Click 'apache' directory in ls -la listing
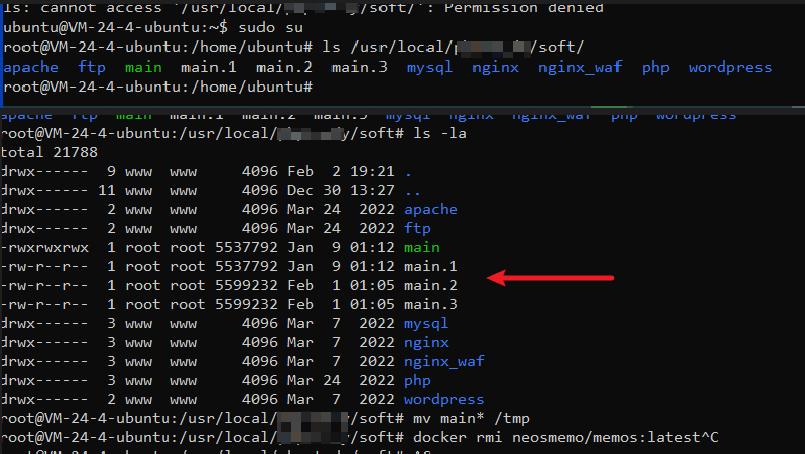 click(431, 210)
